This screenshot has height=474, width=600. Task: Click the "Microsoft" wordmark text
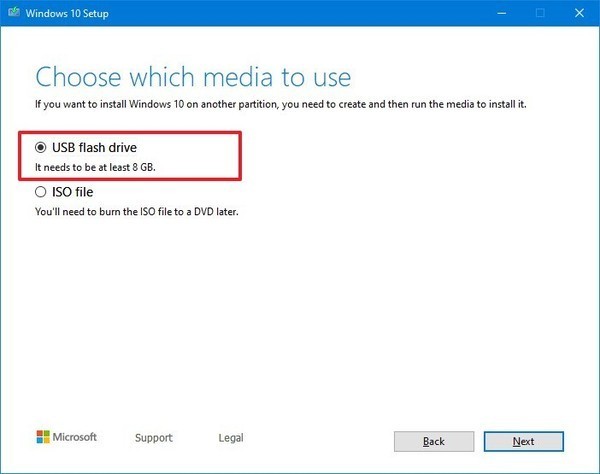tap(75, 438)
